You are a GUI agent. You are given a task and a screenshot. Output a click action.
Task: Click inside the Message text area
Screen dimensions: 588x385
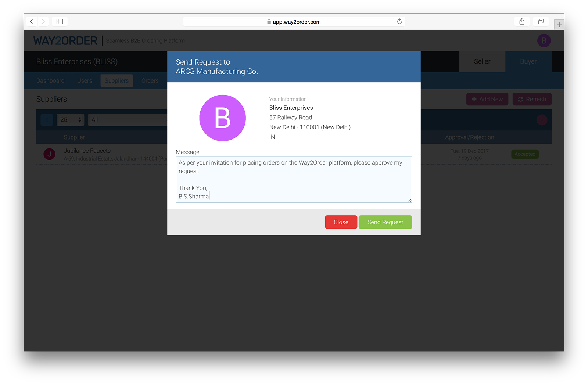(294, 179)
